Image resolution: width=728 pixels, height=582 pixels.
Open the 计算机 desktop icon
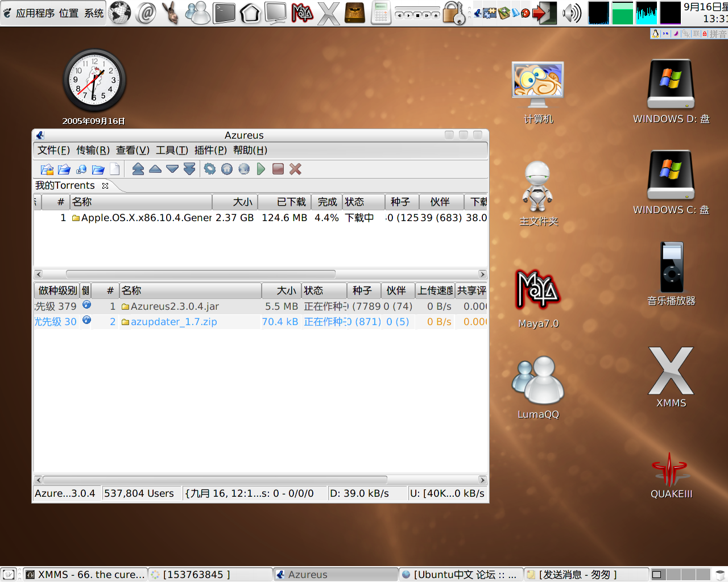(538, 93)
